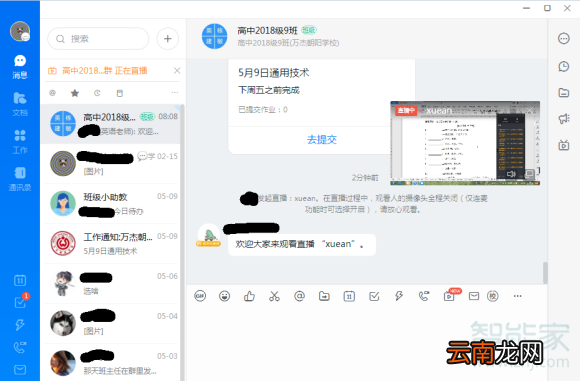The image size is (580, 381).
Task: Close the live broadcast notification banner
Action: click(x=177, y=70)
